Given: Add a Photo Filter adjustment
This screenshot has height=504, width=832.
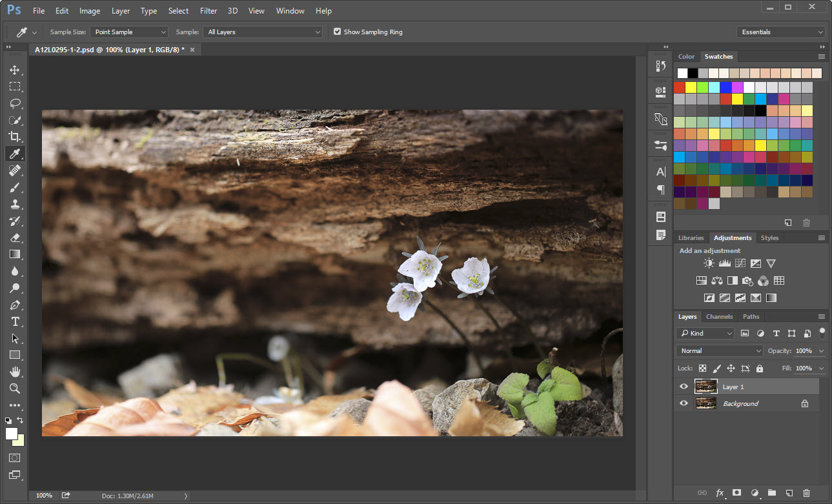Looking at the screenshot, I should click(x=748, y=281).
